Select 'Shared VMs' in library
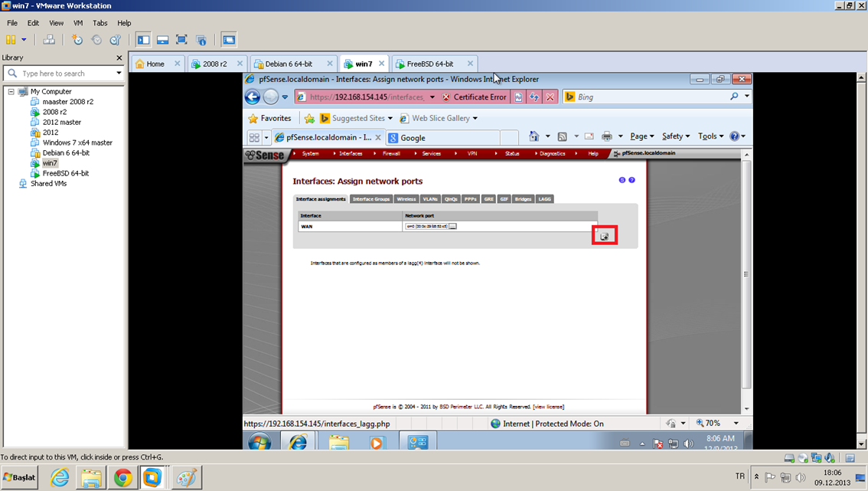 point(48,183)
